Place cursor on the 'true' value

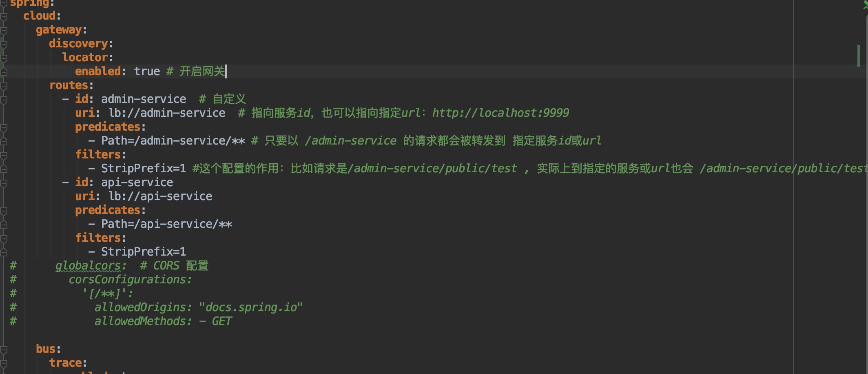tap(147, 71)
